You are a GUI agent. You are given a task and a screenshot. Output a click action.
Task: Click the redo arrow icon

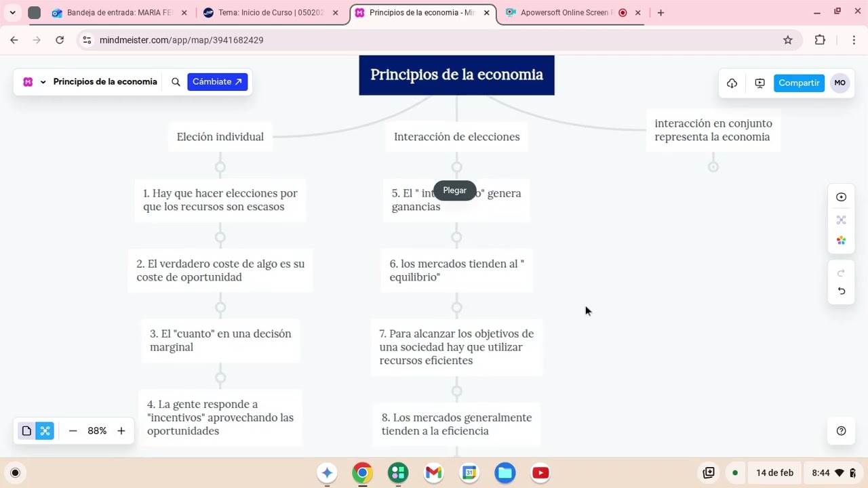point(841,273)
